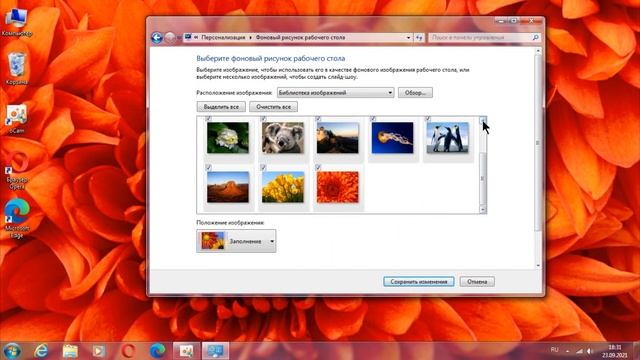
Task: Click the Forward navigation arrow
Action: click(x=169, y=38)
